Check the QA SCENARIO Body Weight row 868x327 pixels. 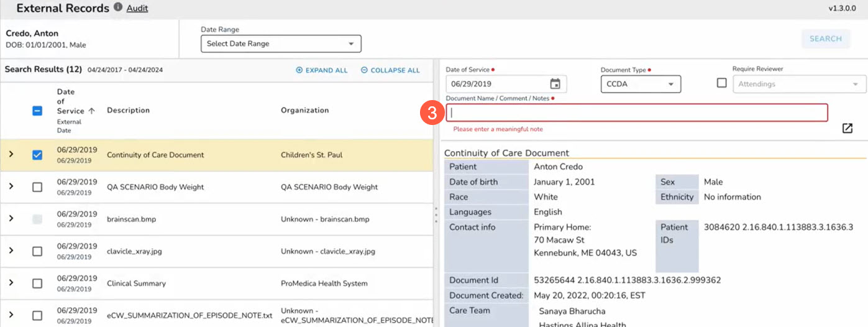37,187
